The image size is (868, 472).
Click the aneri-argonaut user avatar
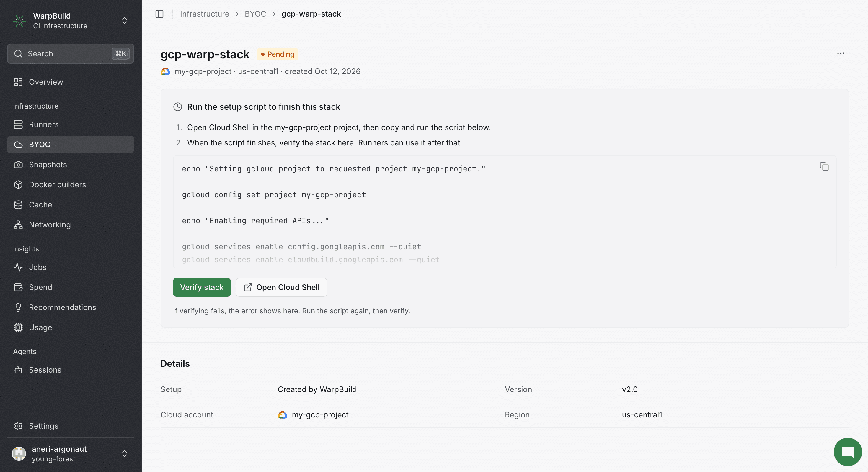click(x=19, y=454)
